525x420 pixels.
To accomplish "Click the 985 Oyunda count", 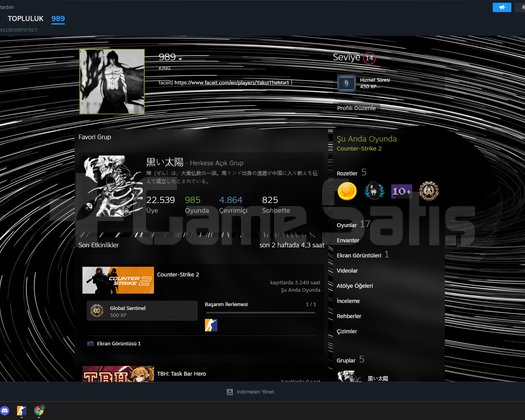I will point(197,204).
